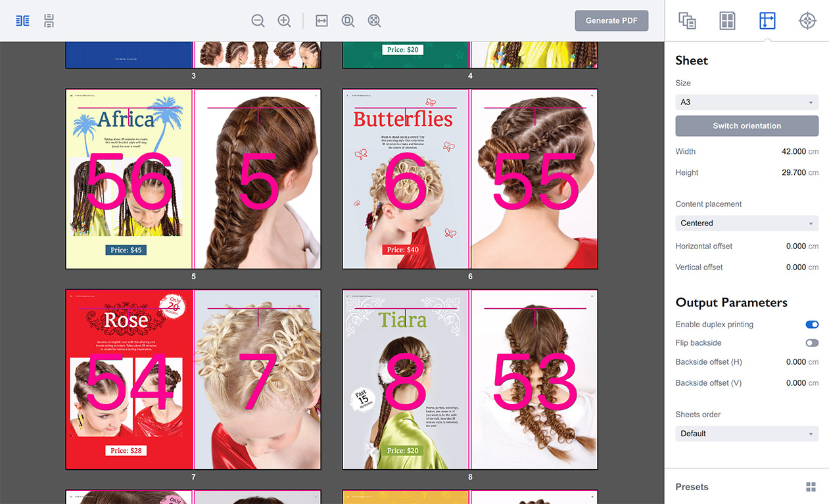Select sheet 5 with the Africa page
The image size is (829, 504).
(x=193, y=179)
